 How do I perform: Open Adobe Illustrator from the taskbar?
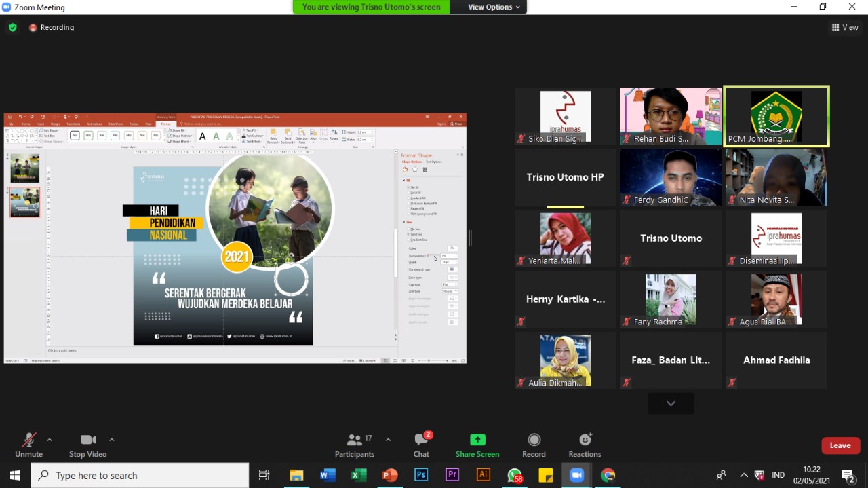coord(484,475)
